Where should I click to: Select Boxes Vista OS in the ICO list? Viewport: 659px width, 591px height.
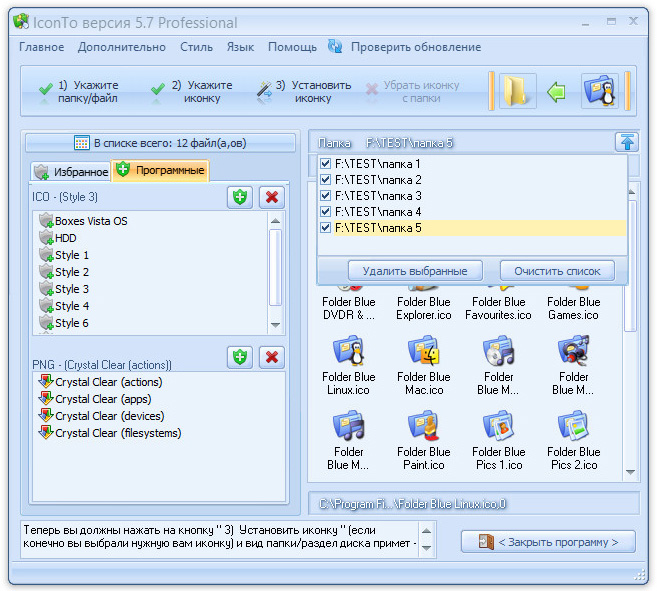pos(90,221)
